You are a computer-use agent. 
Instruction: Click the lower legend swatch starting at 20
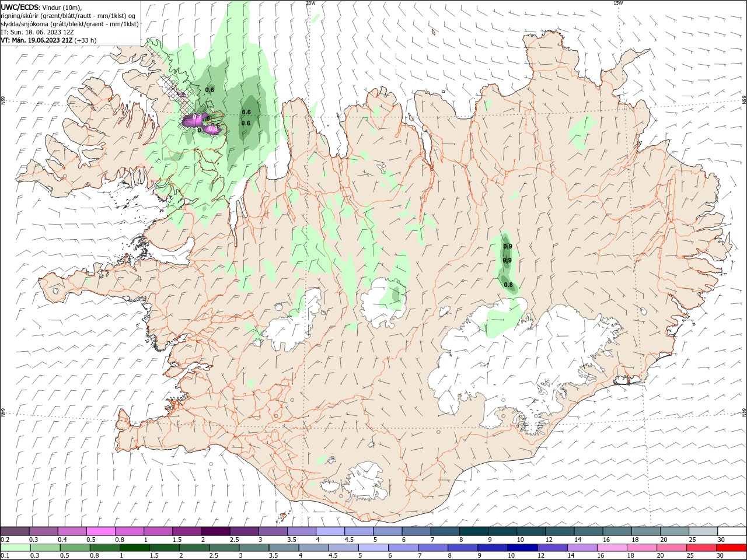pos(672,548)
